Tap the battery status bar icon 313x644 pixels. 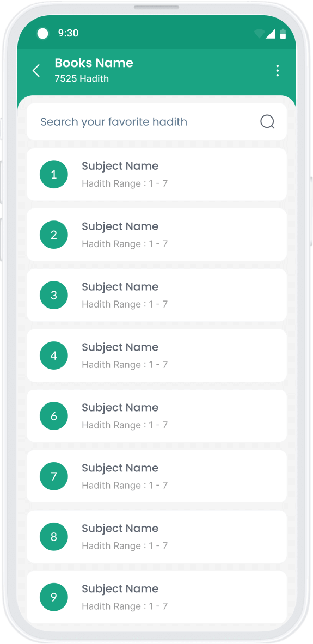tap(283, 34)
